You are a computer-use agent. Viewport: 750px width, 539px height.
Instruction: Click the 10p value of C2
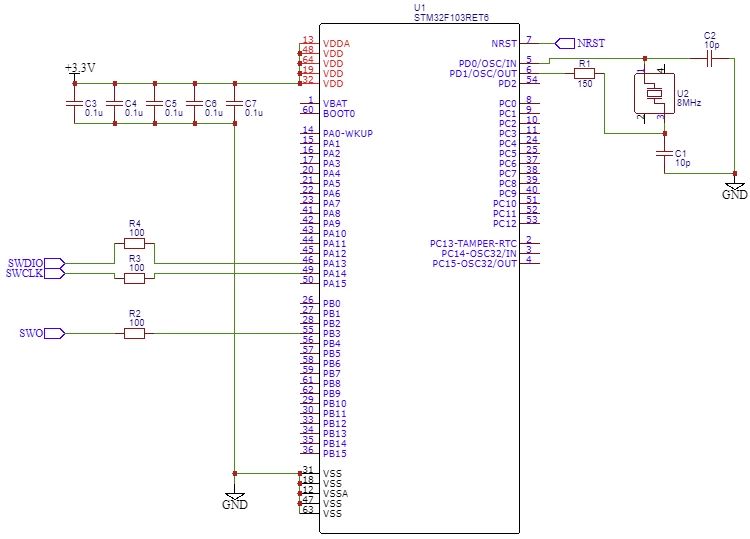click(x=711, y=45)
